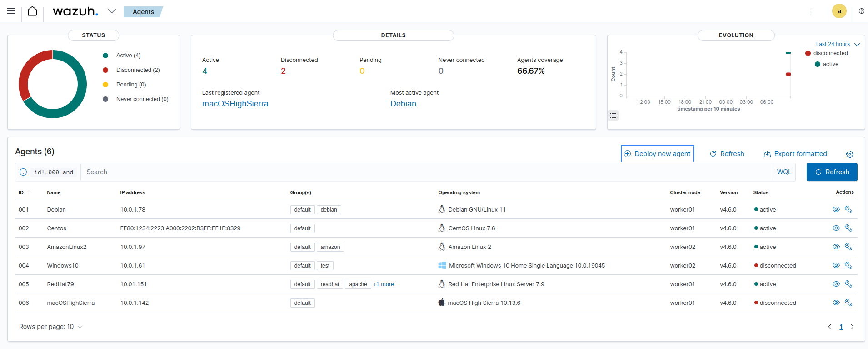Open the filter icon in search bar
This screenshot has height=349, width=868.
pos(23,172)
